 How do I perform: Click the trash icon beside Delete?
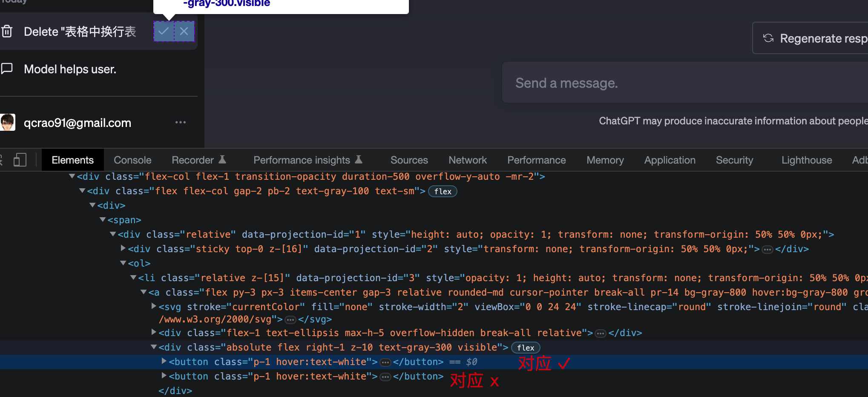tap(7, 32)
